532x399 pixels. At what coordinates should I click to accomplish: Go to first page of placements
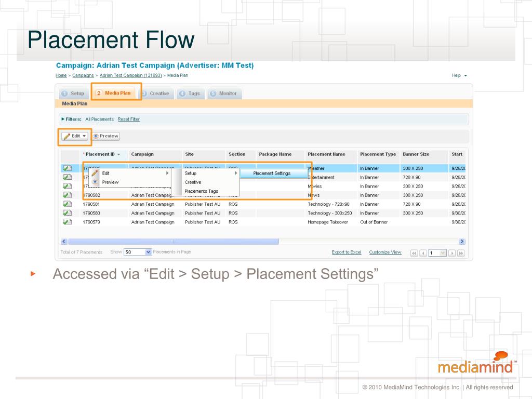pyautogui.click(x=414, y=253)
